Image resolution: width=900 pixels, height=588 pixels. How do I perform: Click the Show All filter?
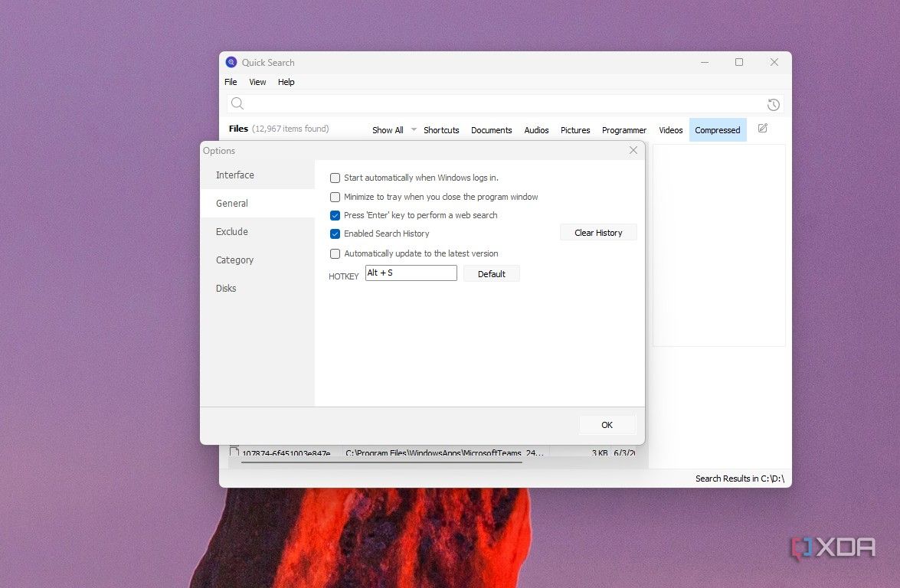(388, 130)
